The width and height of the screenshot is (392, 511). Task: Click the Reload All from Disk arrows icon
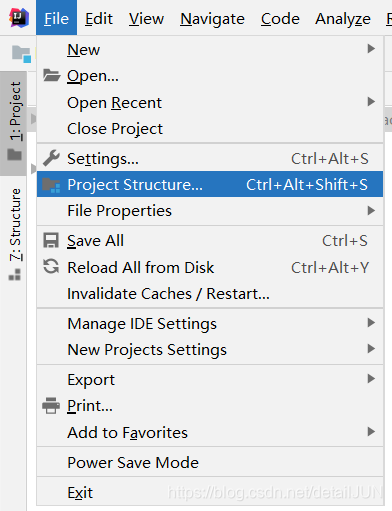tap(51, 267)
